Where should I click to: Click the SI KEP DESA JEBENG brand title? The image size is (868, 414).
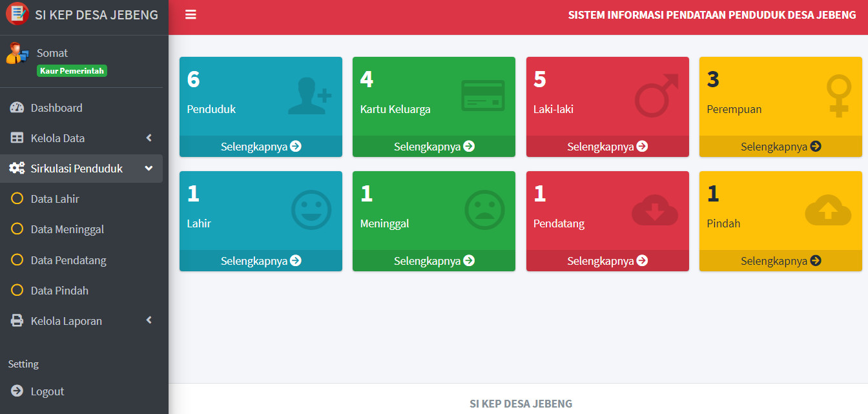96,15
